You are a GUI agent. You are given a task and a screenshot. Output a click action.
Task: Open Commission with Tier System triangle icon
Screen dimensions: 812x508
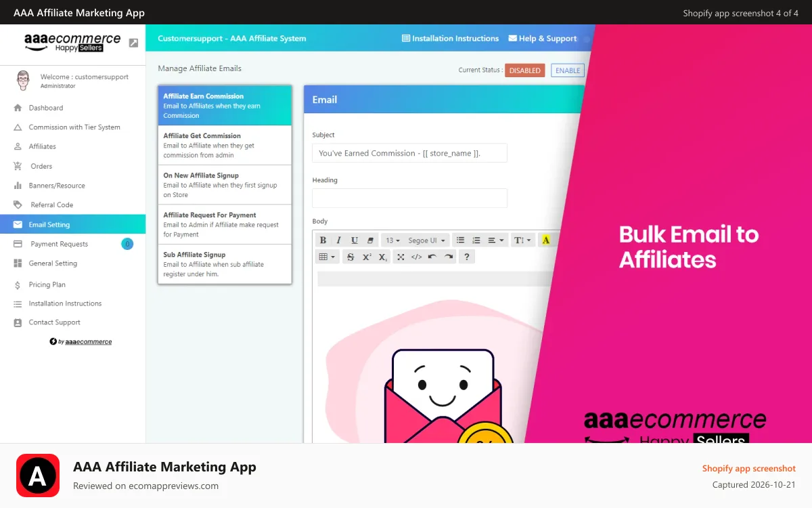[x=18, y=127]
